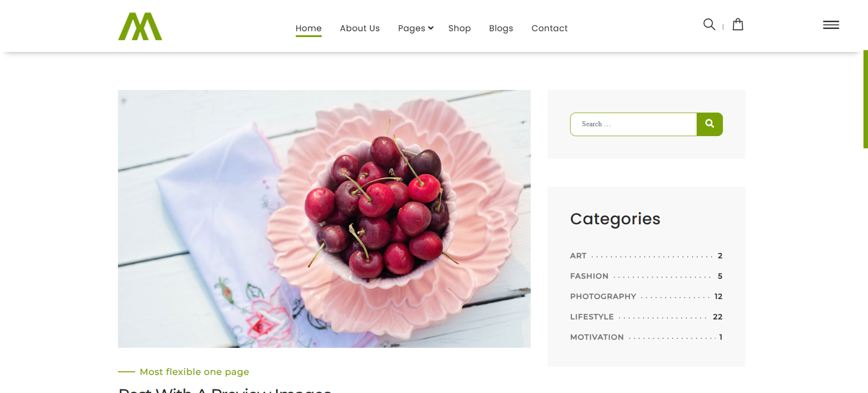Open the About Us page
Screen dimensions: 868x393
[360, 28]
